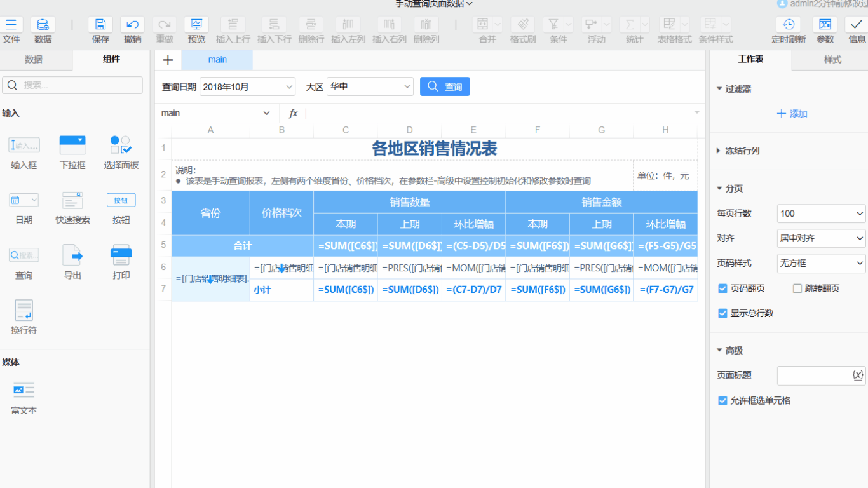This screenshot has height=488, width=868.
Task: Click the blue 查询 button
Action: tap(444, 86)
